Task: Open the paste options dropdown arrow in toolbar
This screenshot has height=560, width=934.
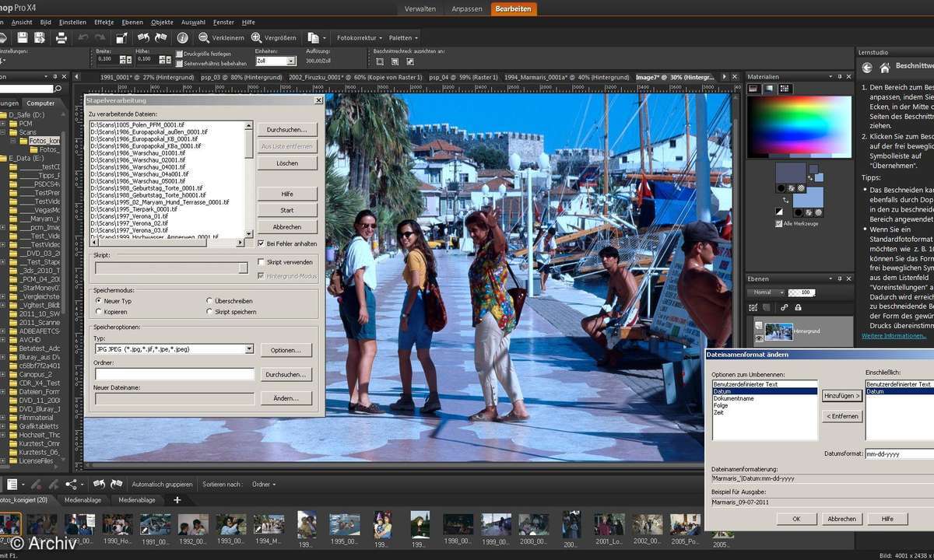Action: tap(323, 37)
